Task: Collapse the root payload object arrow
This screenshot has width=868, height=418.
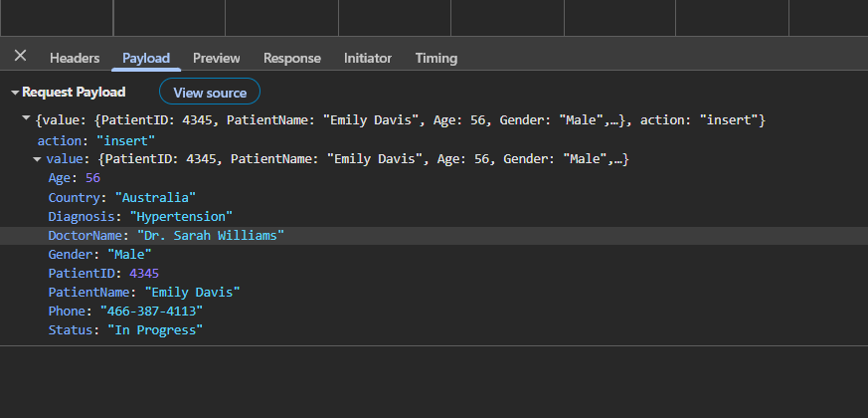Action: coord(26,118)
